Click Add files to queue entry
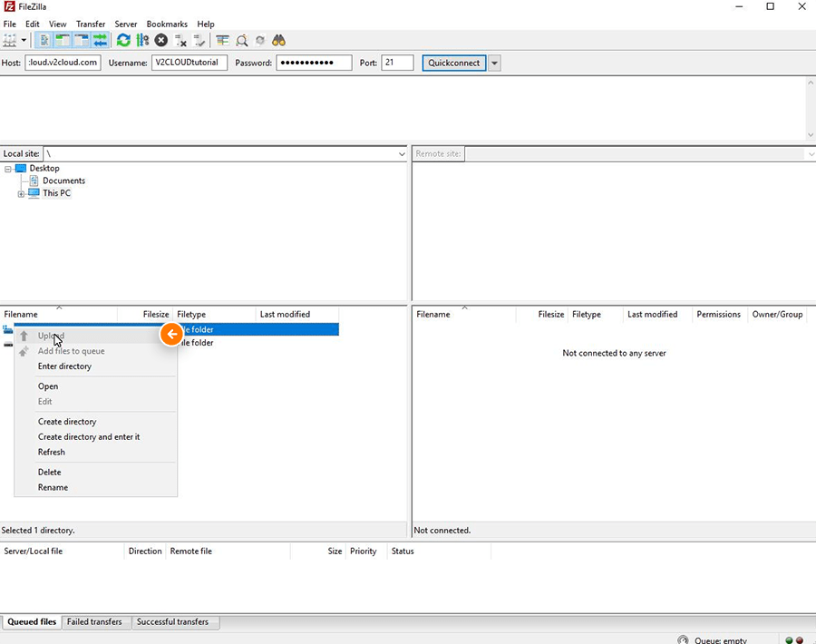The width and height of the screenshot is (816, 644). pos(96,351)
